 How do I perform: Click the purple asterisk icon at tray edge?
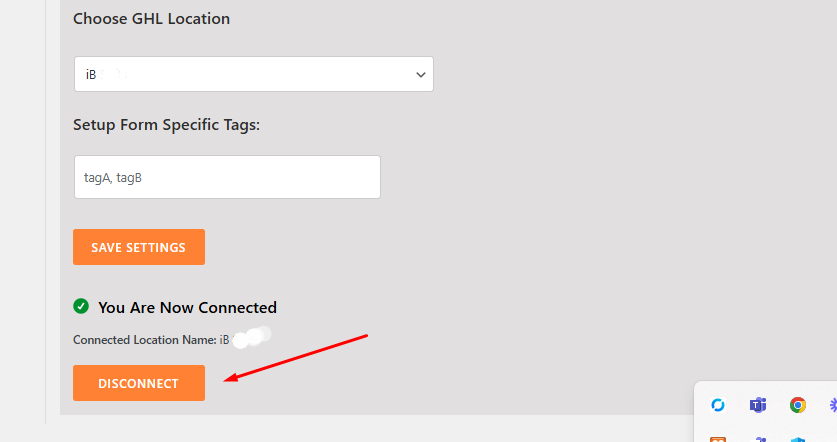point(833,405)
